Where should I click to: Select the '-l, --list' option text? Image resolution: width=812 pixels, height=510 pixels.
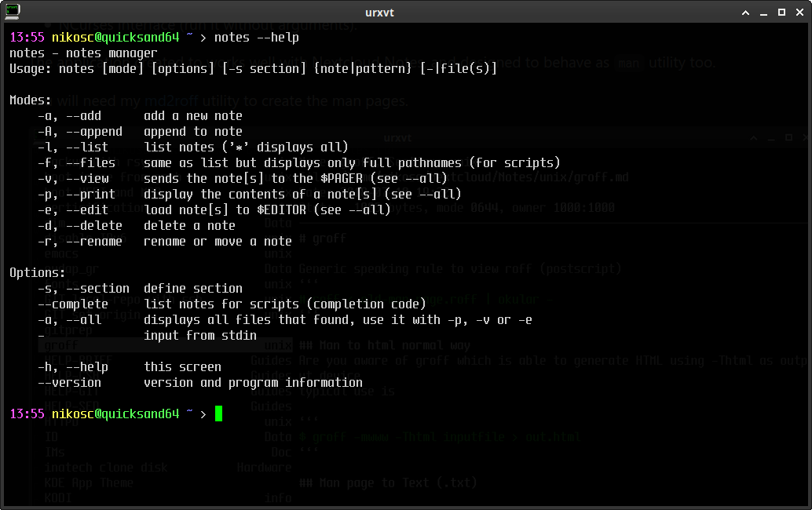tap(73, 148)
